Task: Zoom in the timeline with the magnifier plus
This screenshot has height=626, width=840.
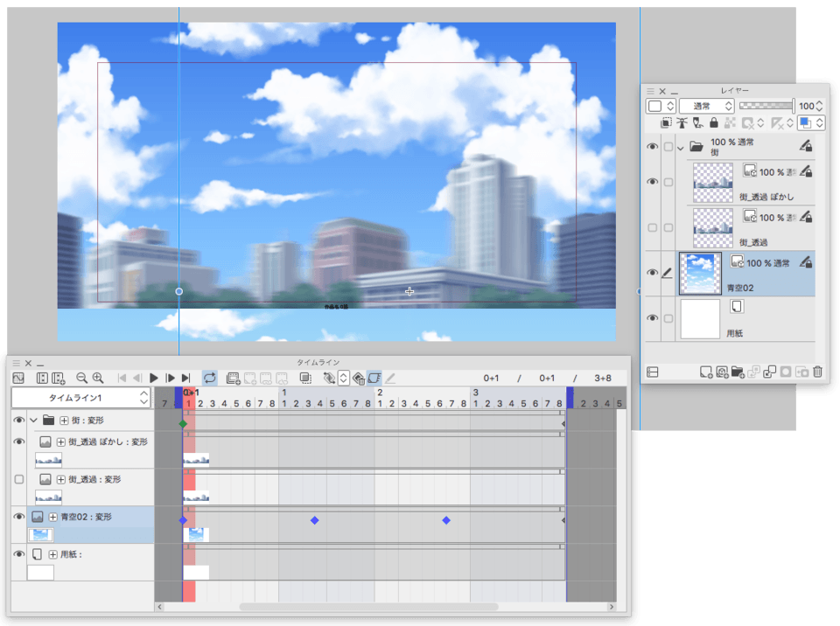Action: pos(98,378)
